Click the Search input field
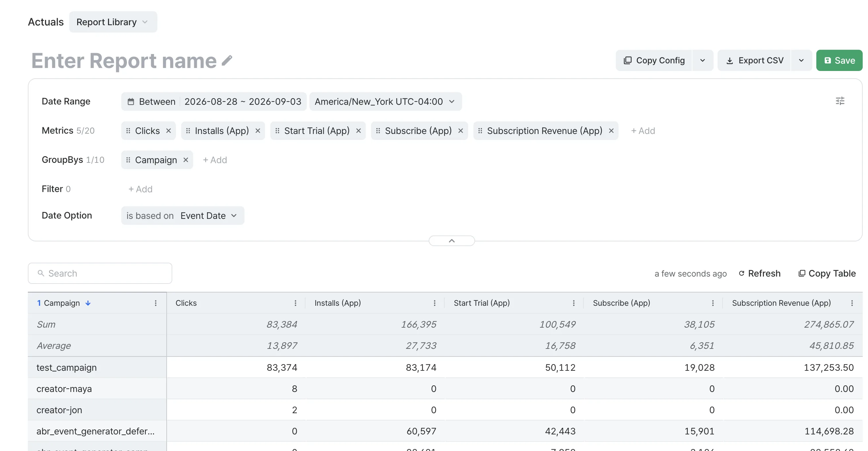868x451 pixels. pyautogui.click(x=100, y=273)
